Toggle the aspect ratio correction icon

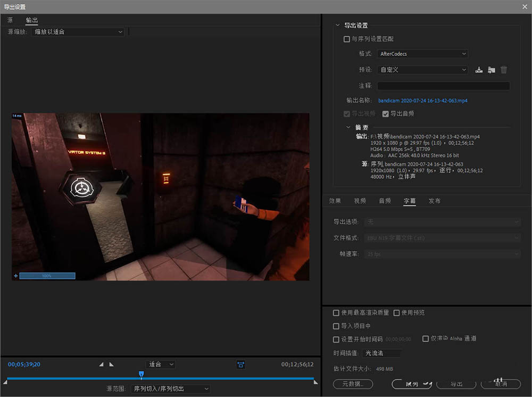pyautogui.click(x=241, y=365)
